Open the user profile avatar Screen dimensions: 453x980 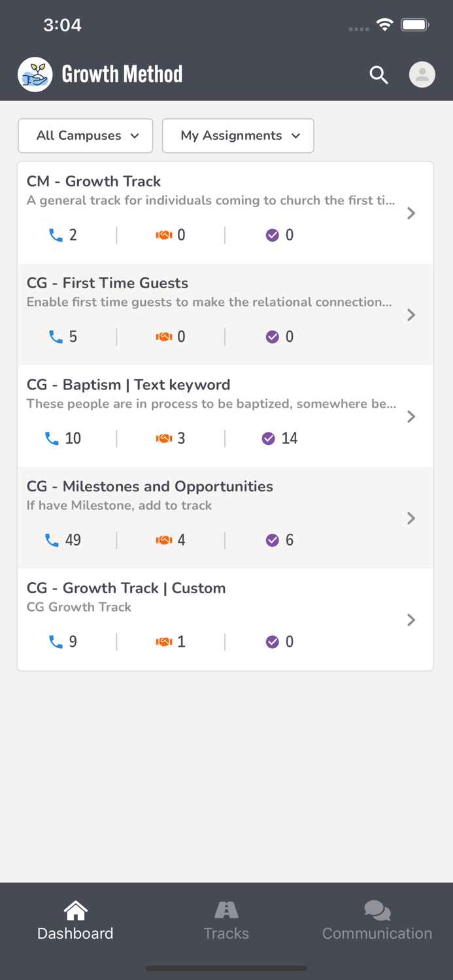pos(422,74)
